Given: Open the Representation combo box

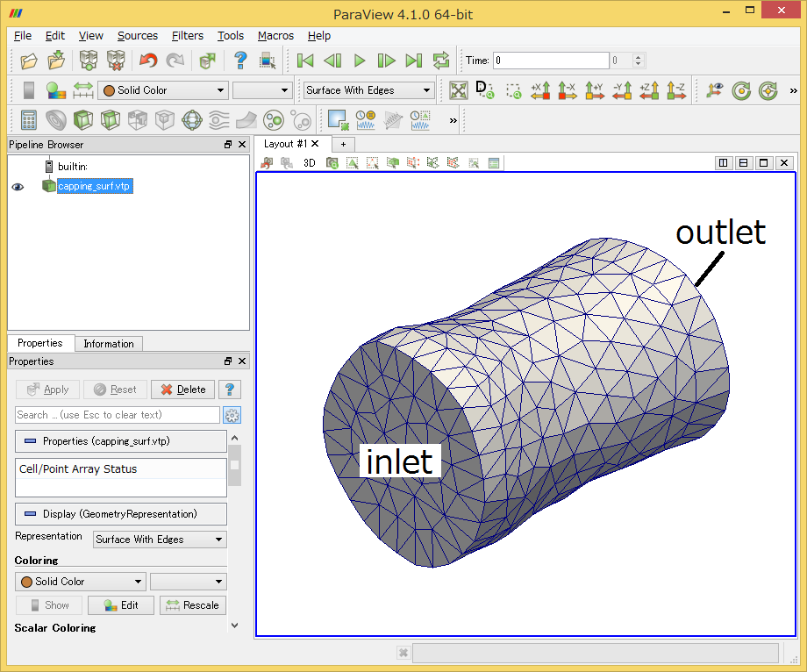Looking at the screenshot, I should pos(160,540).
